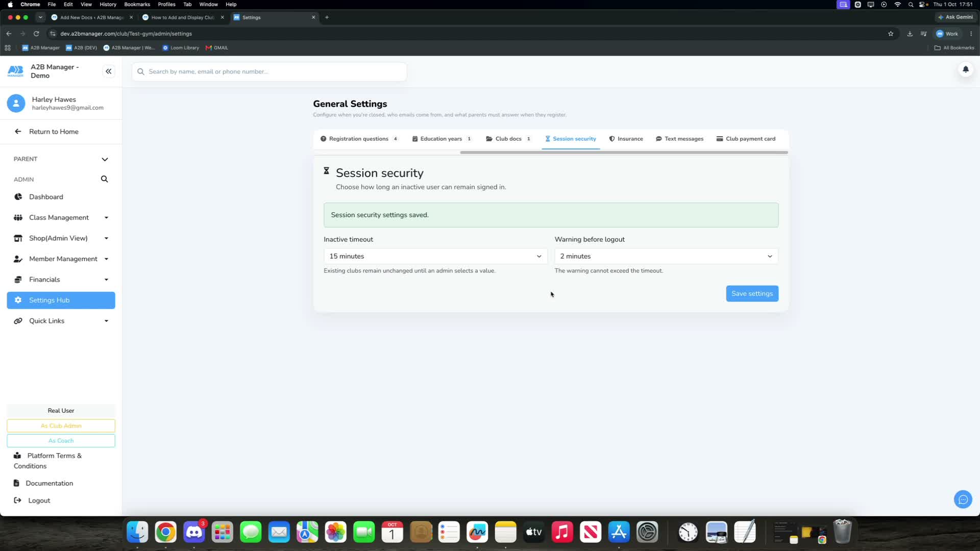
Task: Open Discord from the dock
Action: pyautogui.click(x=194, y=532)
